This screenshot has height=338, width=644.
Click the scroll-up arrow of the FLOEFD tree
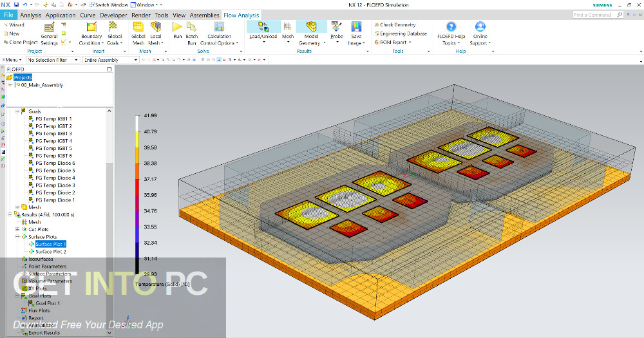[109, 111]
